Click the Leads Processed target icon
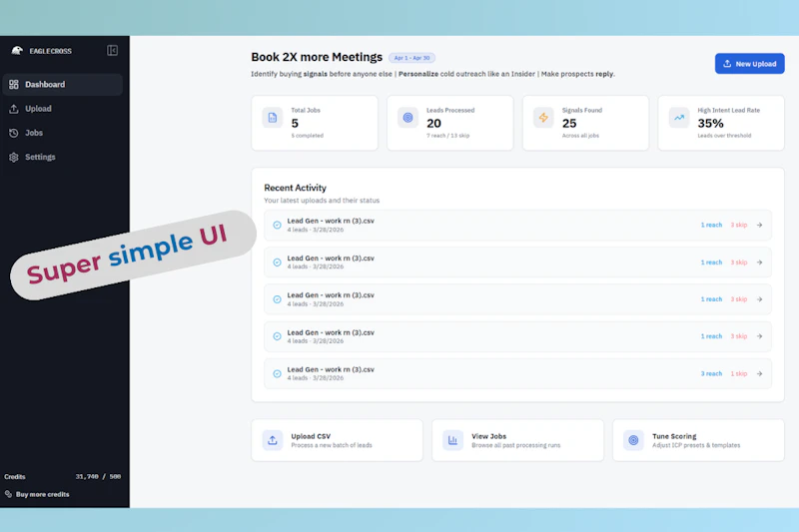The height and width of the screenshot is (532, 799). (x=407, y=118)
